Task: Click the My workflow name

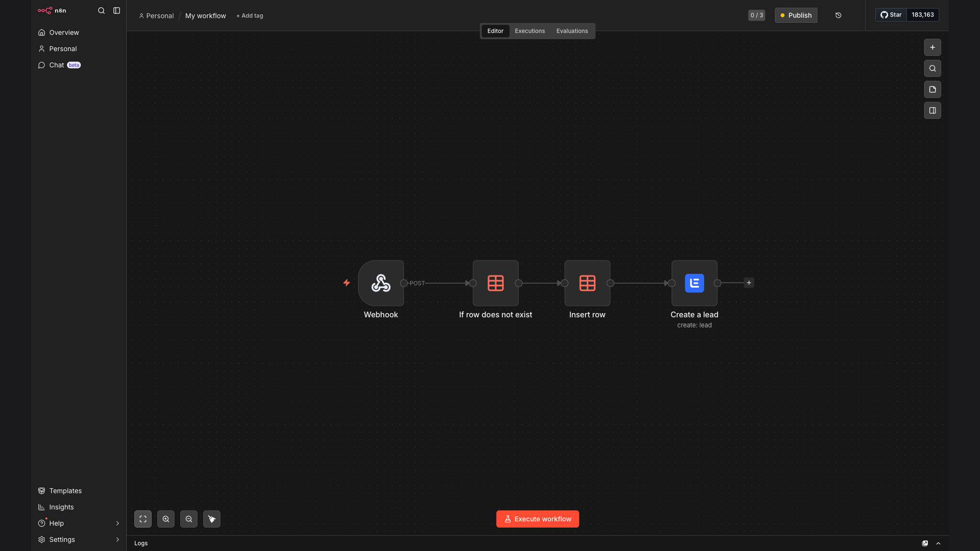Action: 205,16
